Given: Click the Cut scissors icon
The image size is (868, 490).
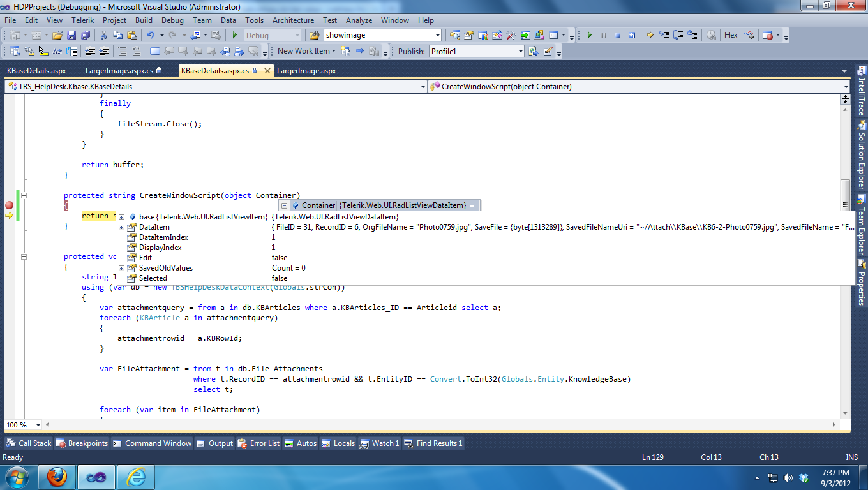Looking at the screenshot, I should tap(104, 36).
